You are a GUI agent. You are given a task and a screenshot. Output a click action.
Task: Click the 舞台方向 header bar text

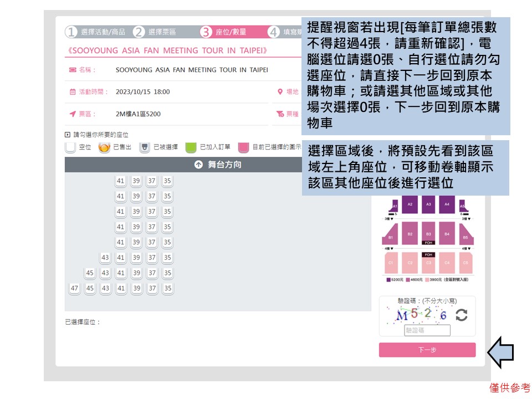[x=224, y=165]
